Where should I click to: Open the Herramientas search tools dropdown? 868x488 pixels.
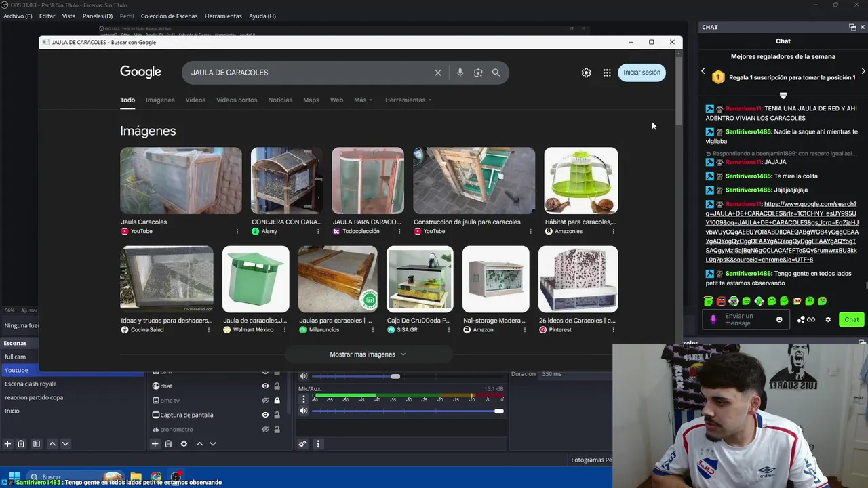[x=408, y=100]
